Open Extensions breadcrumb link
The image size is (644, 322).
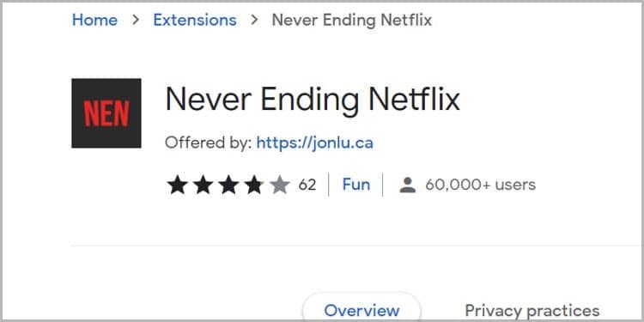(195, 20)
